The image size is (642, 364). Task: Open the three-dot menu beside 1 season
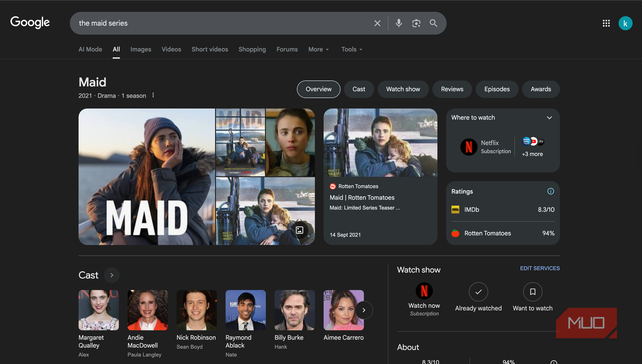153,95
